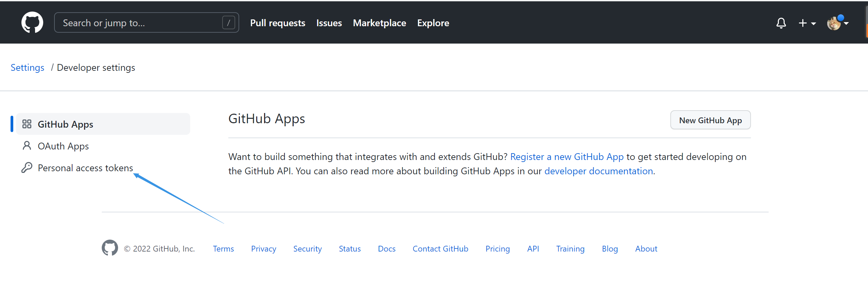Open the plus create-new dropdown
This screenshot has height=290, width=868.
point(807,23)
